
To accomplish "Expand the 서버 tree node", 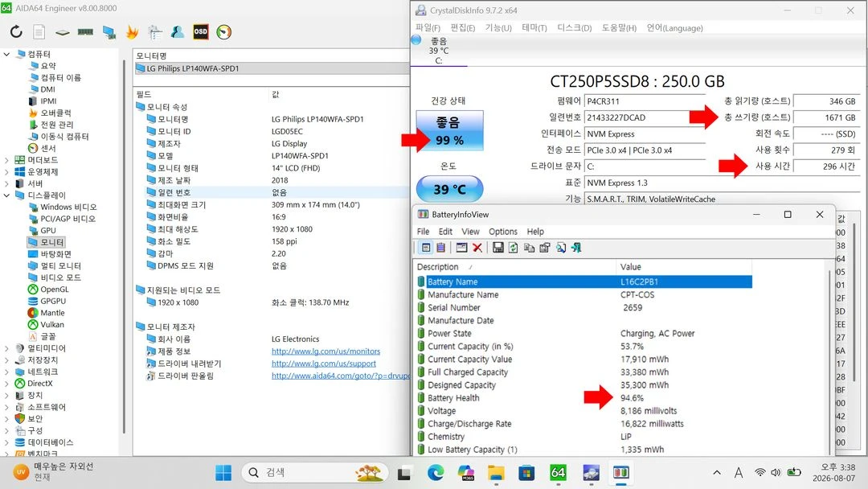I will pyautogui.click(x=6, y=183).
